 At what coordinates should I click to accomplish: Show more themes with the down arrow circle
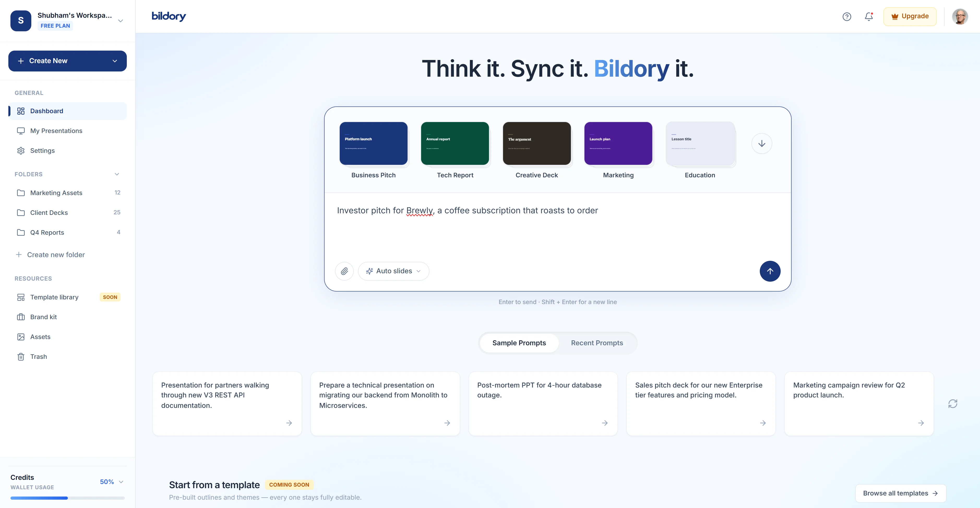[x=762, y=143]
